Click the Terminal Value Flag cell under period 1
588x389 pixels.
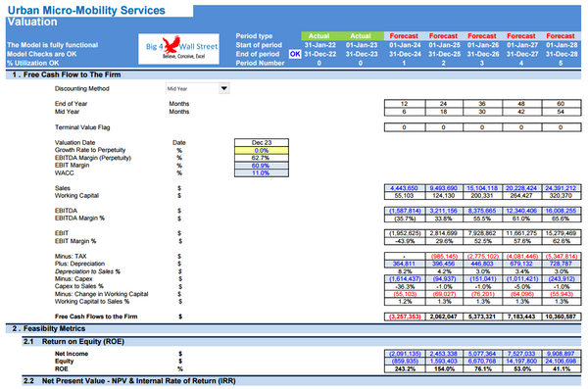click(404, 127)
